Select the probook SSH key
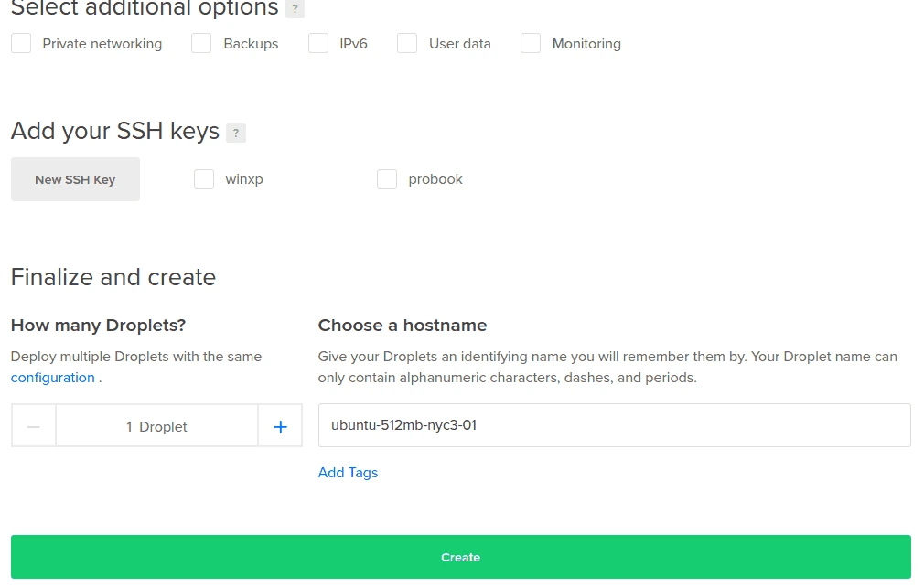 (x=387, y=179)
